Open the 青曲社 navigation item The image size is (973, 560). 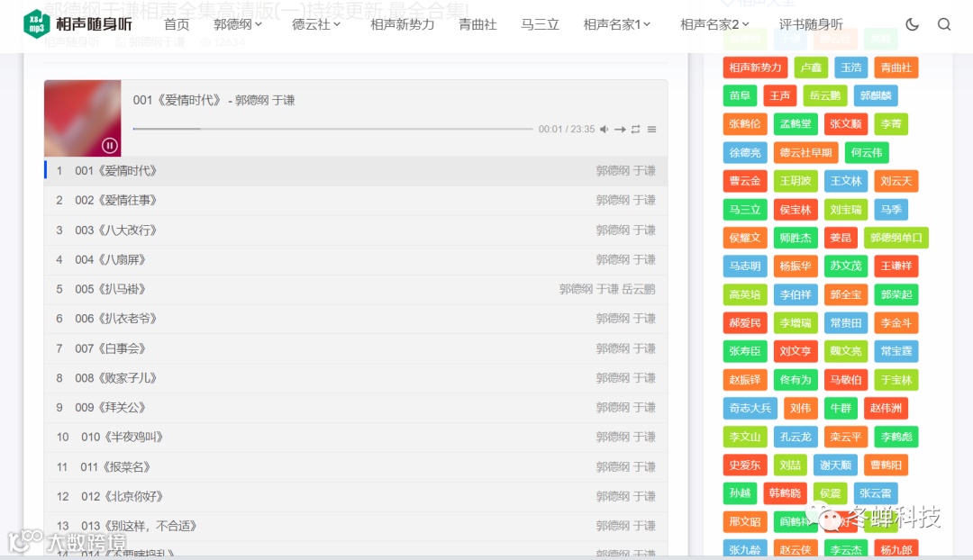(x=477, y=24)
